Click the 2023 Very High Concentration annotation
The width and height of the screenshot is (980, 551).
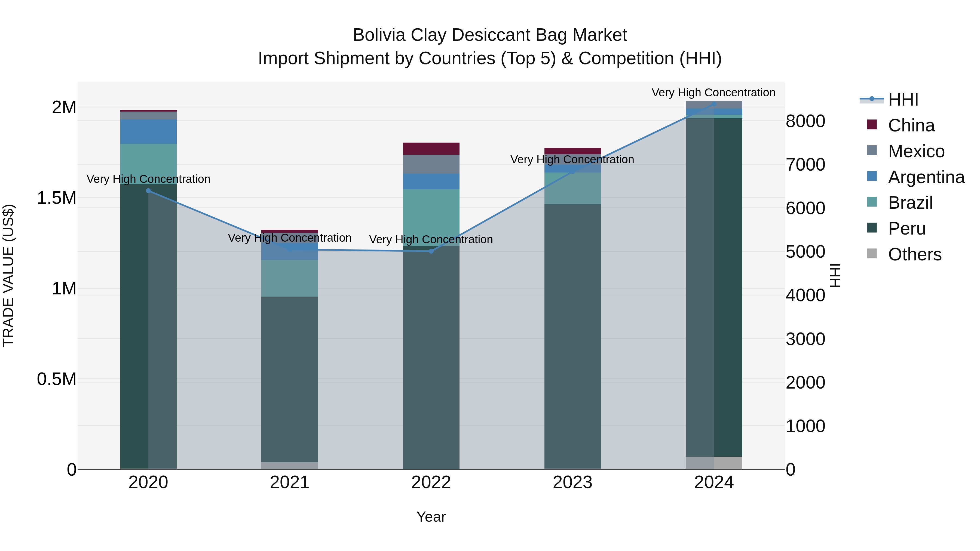click(x=572, y=159)
